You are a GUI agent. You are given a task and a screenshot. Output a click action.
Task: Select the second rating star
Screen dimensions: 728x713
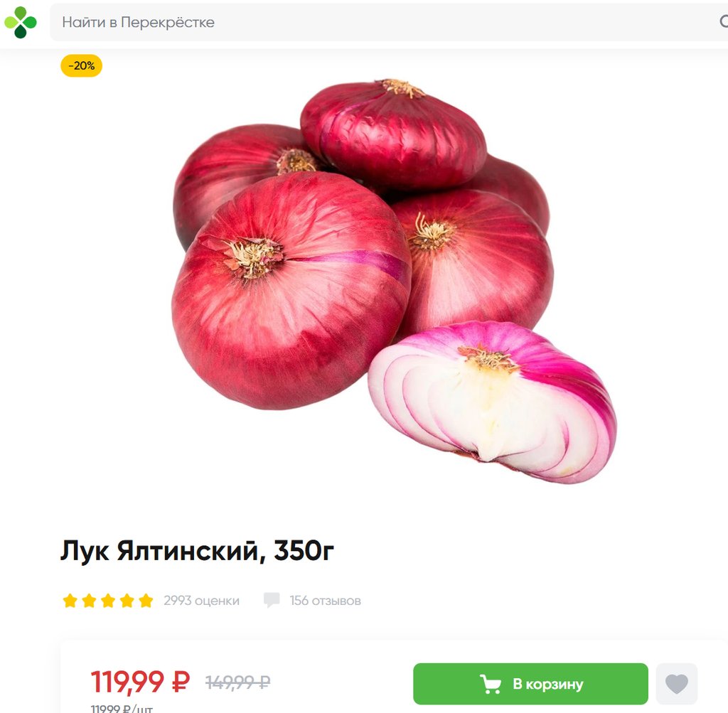(x=89, y=601)
